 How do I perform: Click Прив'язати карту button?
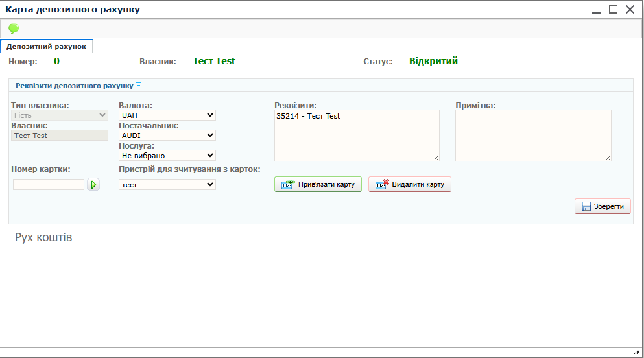(x=318, y=184)
